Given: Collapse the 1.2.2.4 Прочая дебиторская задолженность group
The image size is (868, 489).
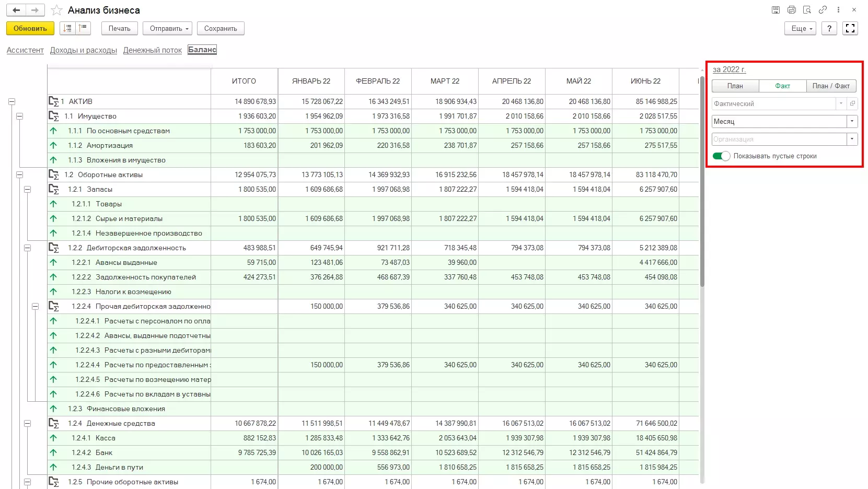Looking at the screenshot, I should point(35,306).
